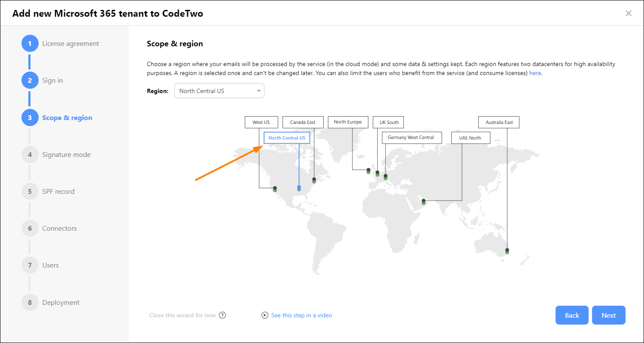Click the Next button

pyautogui.click(x=608, y=315)
